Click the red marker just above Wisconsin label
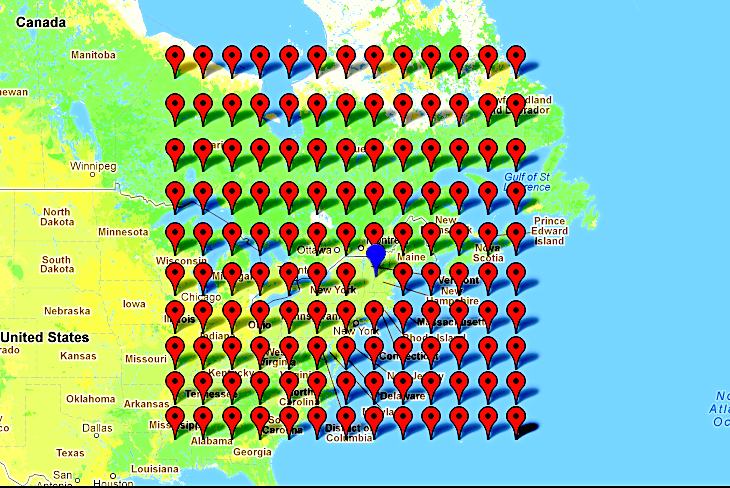Viewport: 730px width, 488px height. 175,238
